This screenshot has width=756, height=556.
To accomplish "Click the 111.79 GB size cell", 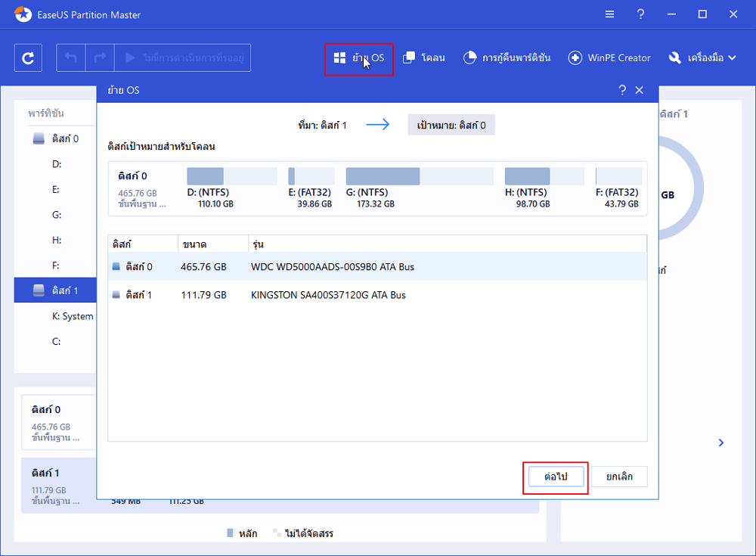I will (x=203, y=295).
